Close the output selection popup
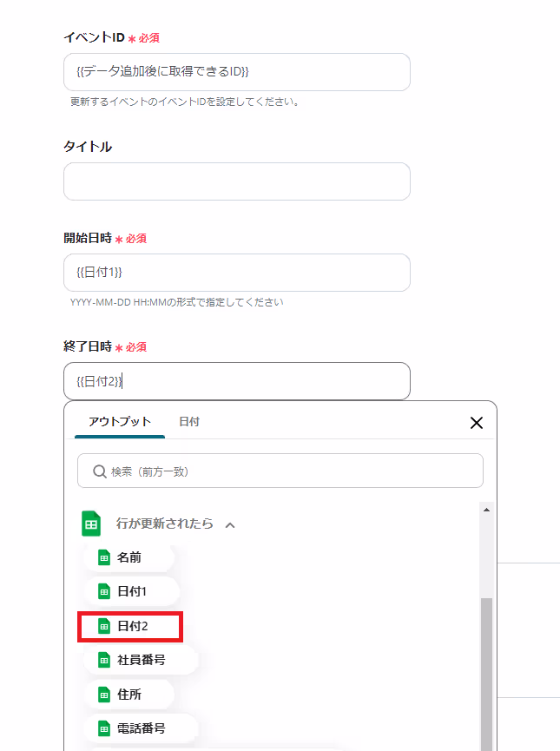Image resolution: width=560 pixels, height=751 pixels. click(476, 423)
